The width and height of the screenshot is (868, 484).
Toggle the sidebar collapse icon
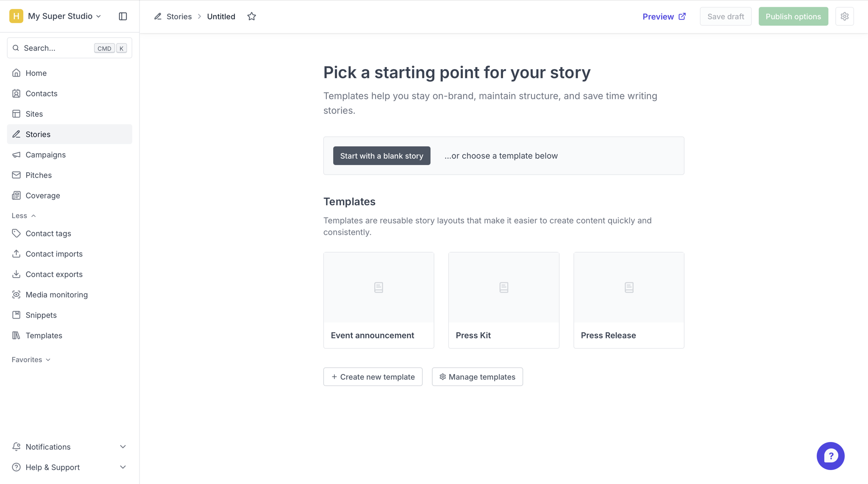123,16
